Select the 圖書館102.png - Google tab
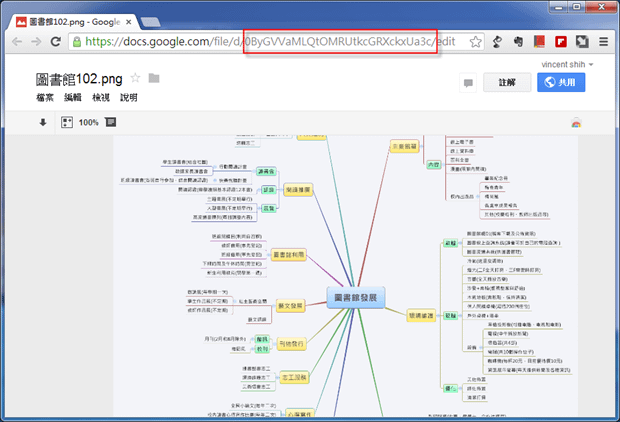Screen dimensions: 620x422 coord(73,22)
